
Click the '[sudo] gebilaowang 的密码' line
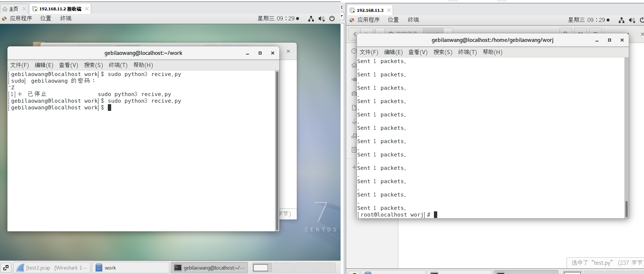[52, 81]
